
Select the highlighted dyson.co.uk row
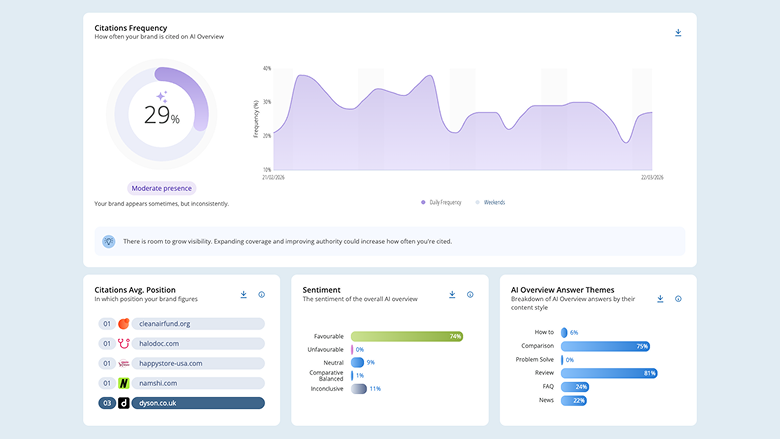[x=182, y=403]
